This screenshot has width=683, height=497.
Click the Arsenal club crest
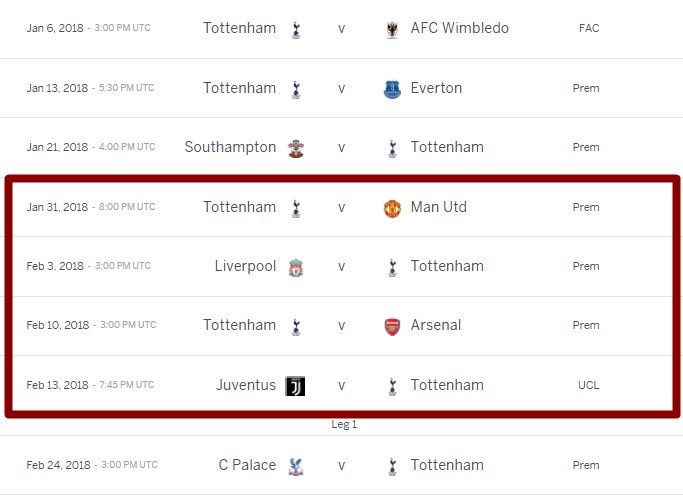(x=392, y=327)
